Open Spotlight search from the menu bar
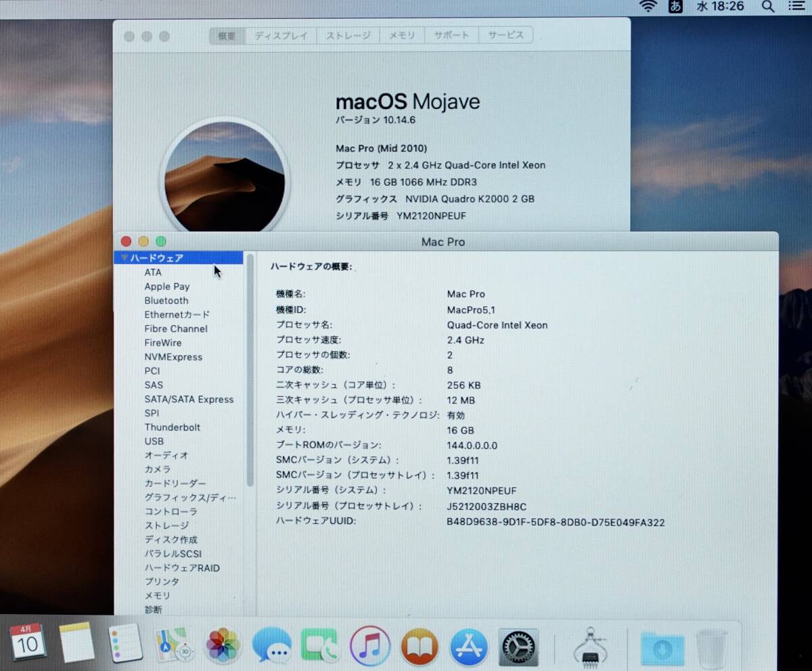 click(x=768, y=6)
